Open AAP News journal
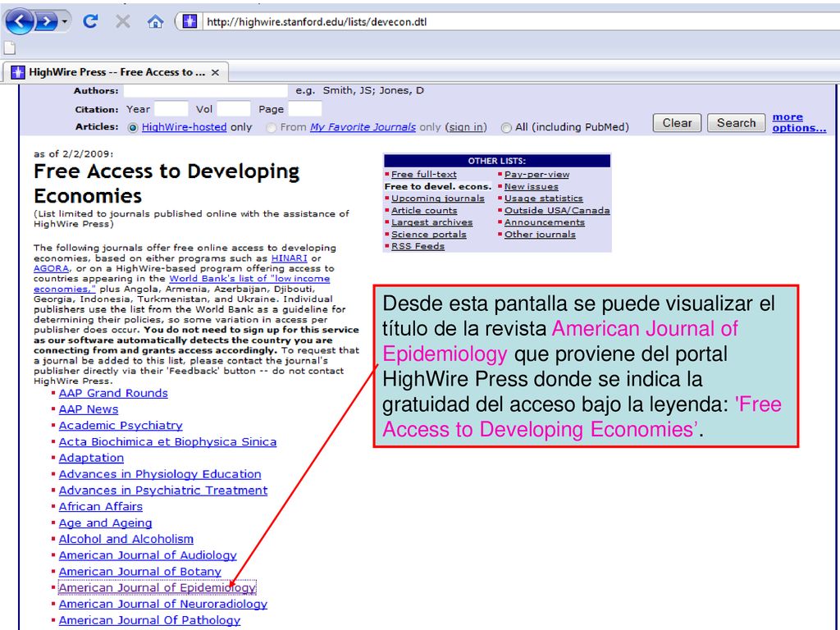Image resolution: width=840 pixels, height=630 pixels. point(89,409)
